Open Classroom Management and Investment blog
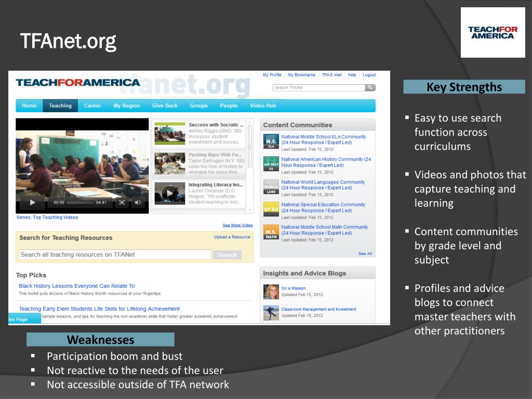 [x=319, y=310]
